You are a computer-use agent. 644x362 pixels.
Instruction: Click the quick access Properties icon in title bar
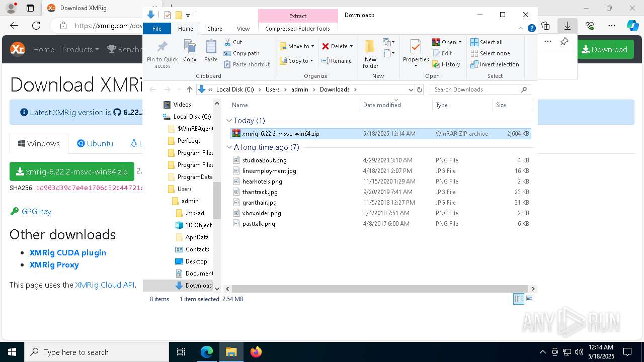[x=168, y=15]
